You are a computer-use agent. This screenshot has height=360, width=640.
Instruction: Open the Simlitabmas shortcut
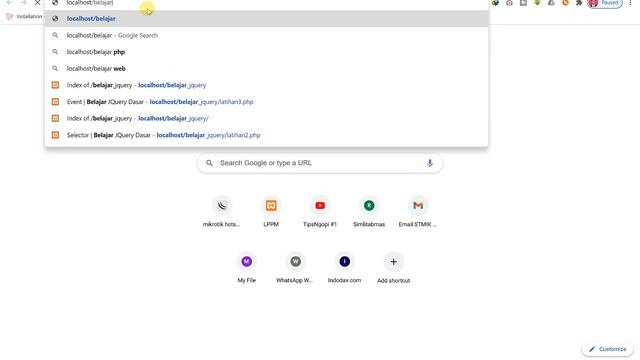tap(369, 212)
